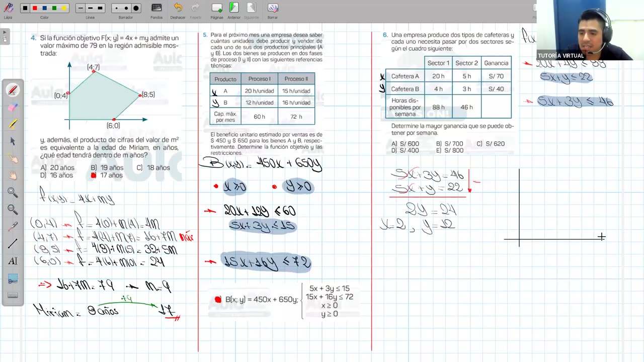Select the thinnest line width
This screenshot has width=644, height=362.
(80, 8)
